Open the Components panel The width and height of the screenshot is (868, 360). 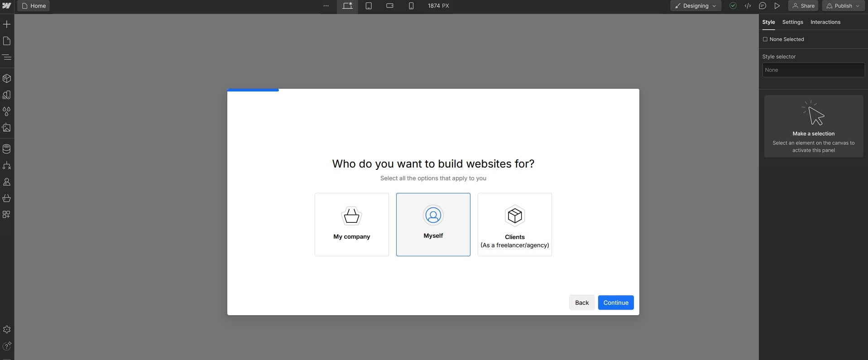7,78
